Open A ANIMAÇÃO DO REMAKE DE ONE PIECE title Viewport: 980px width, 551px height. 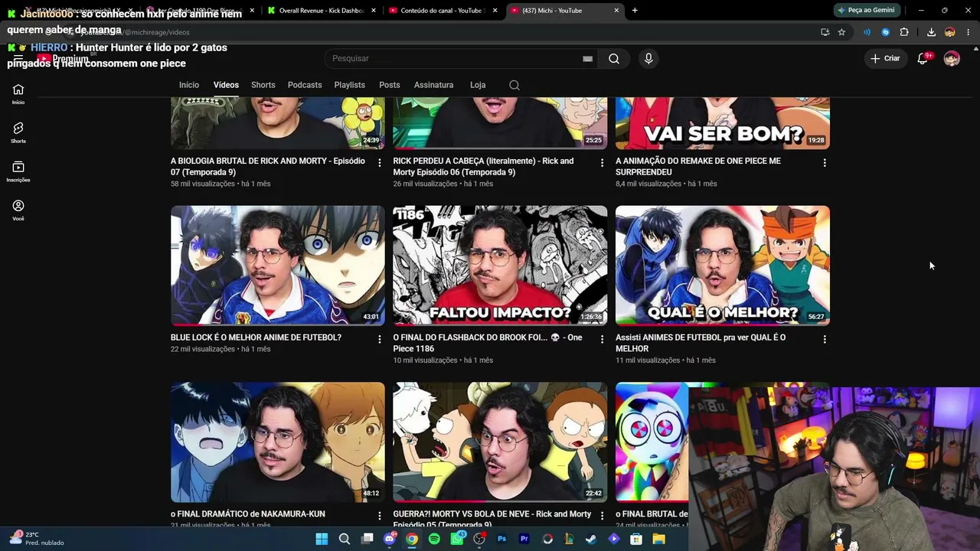tap(698, 167)
